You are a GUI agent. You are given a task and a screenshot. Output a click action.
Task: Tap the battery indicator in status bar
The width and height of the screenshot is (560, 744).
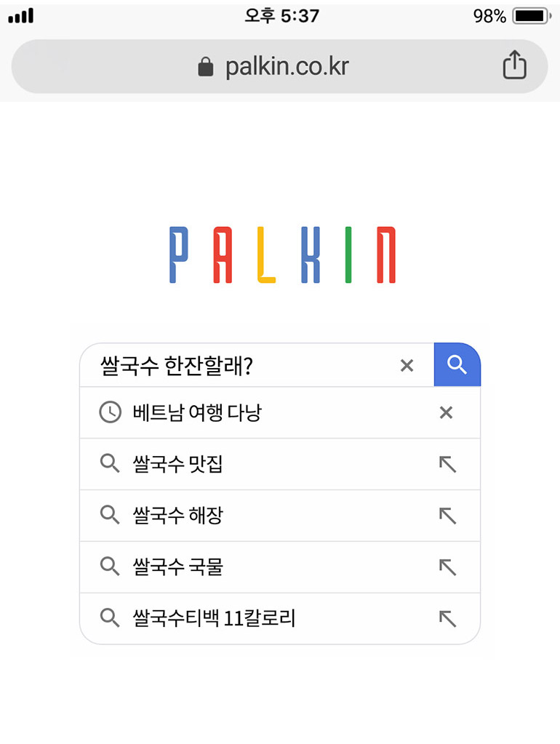pyautogui.click(x=531, y=16)
